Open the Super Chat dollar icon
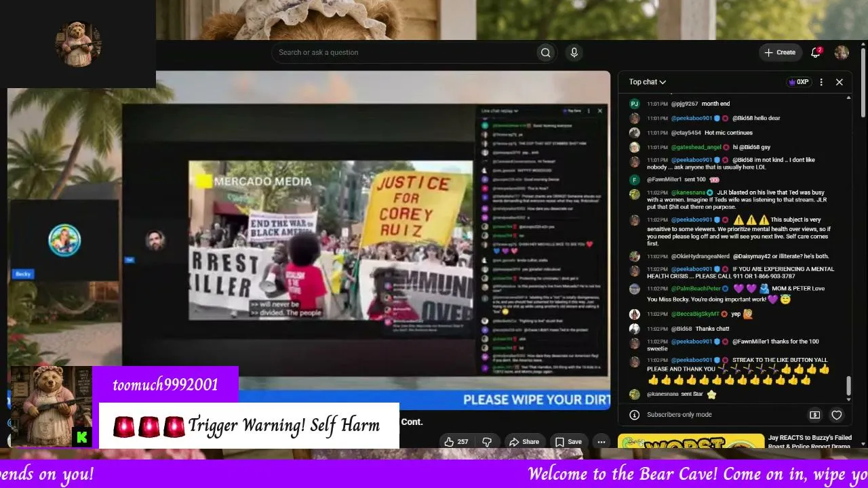 tap(815, 415)
